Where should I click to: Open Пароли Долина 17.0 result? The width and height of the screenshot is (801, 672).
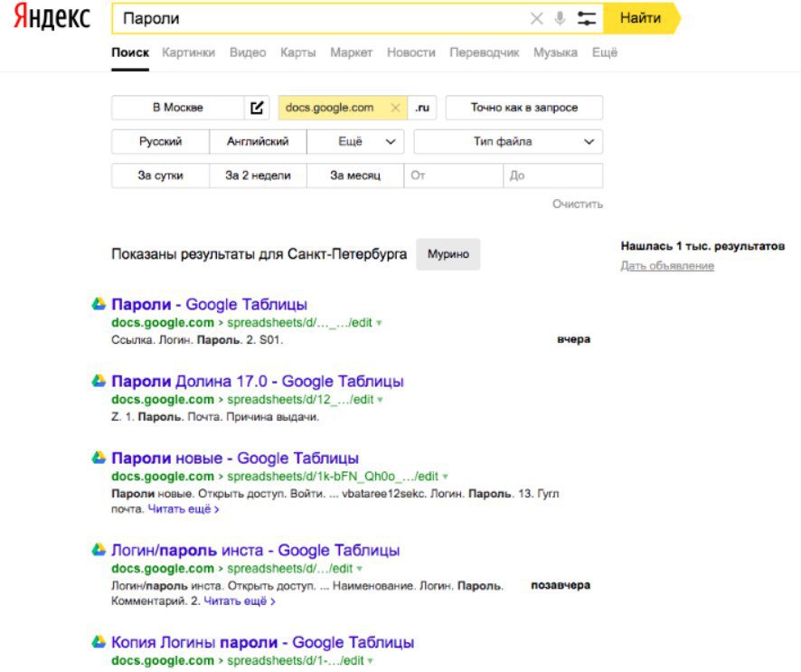click(258, 381)
